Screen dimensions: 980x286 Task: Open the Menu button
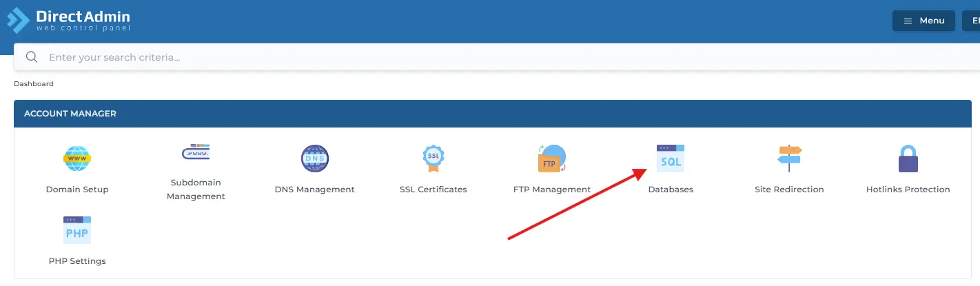(x=923, y=21)
